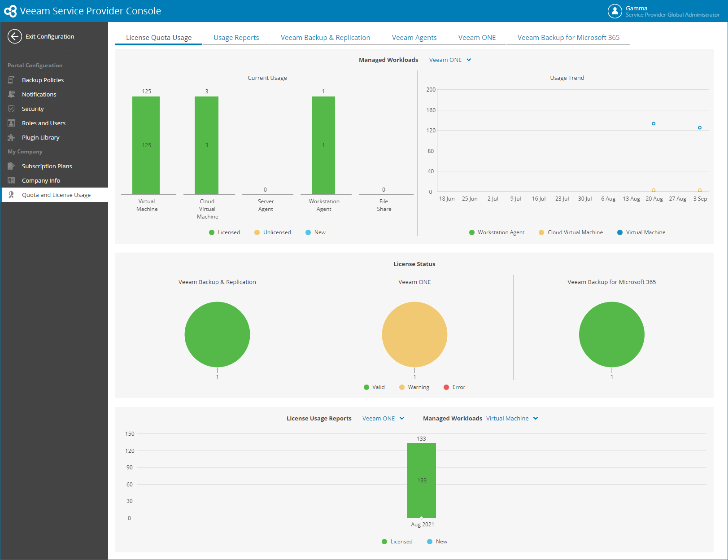Screen dimensions: 728x560
Task: Open Roles and Users page
Action: (44, 123)
